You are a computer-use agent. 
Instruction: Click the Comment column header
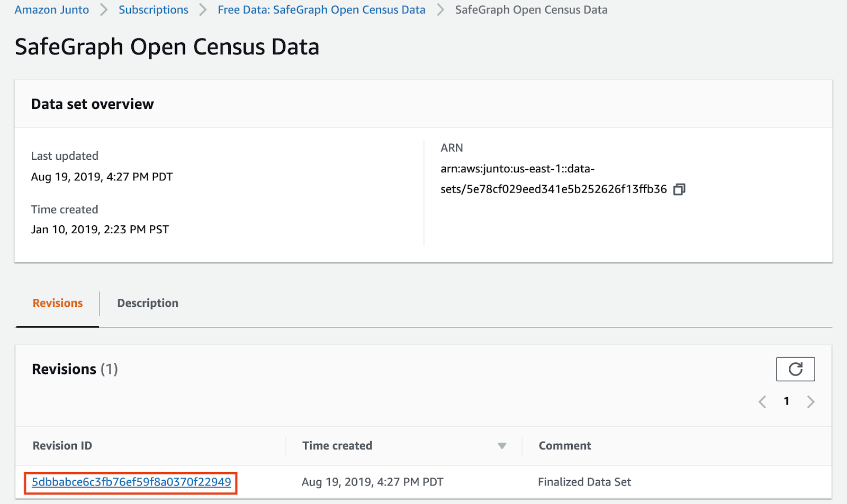pyautogui.click(x=565, y=446)
